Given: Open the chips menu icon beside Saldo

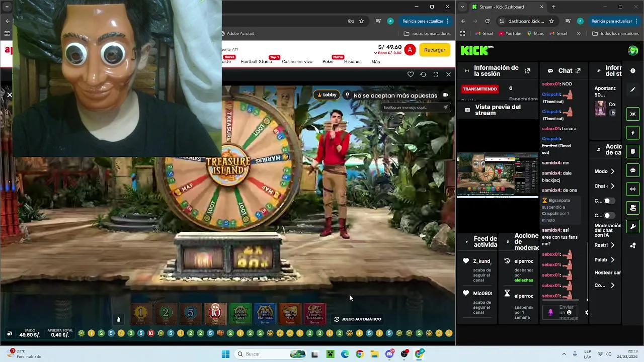Looking at the screenshot, I should (x=10, y=333).
